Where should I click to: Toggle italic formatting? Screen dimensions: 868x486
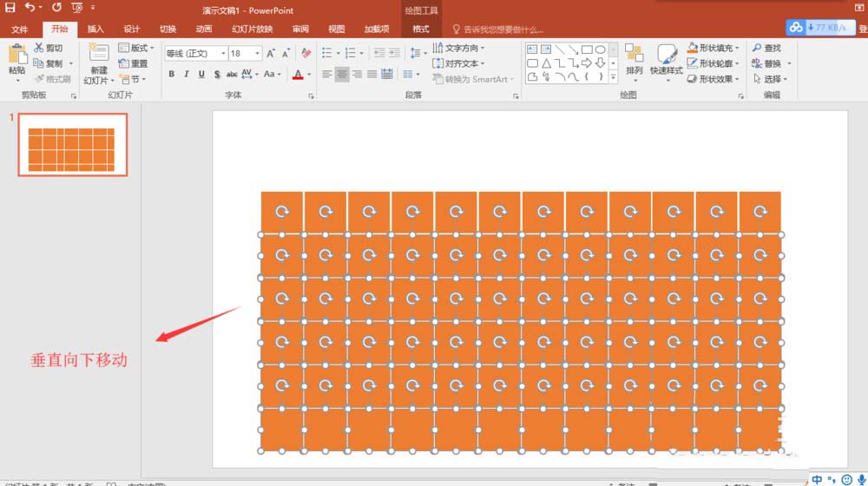coord(187,74)
